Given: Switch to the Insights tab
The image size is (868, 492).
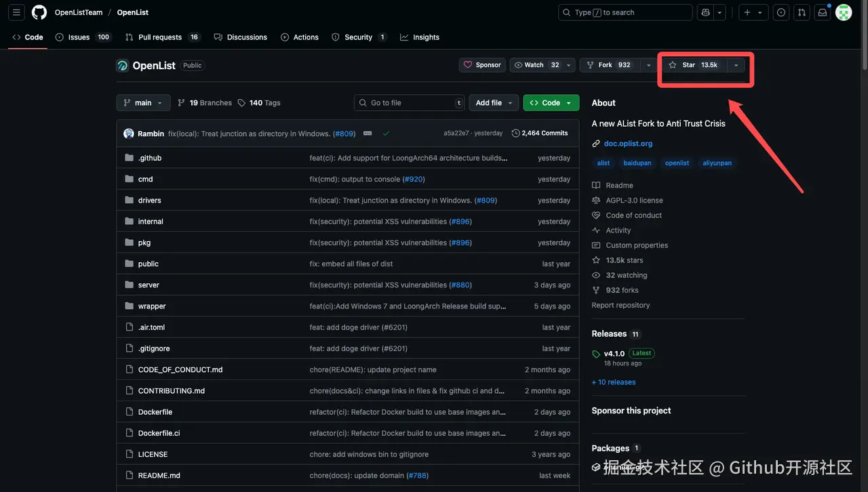Looking at the screenshot, I should click(420, 37).
